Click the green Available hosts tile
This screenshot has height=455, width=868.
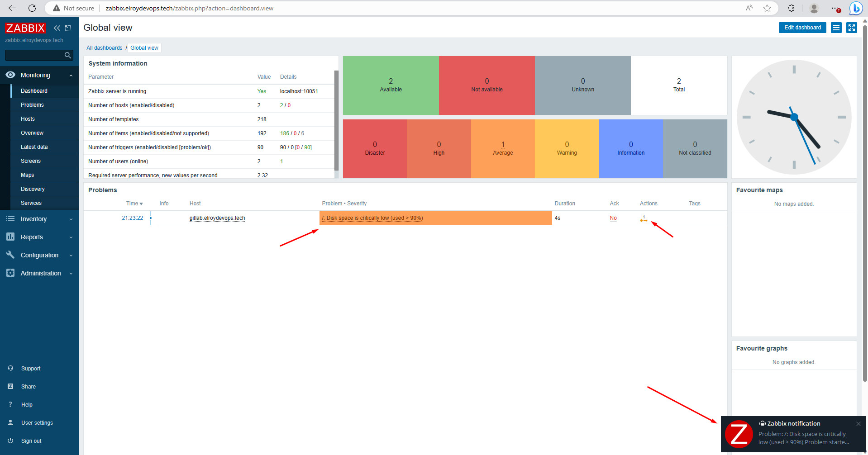coord(391,85)
